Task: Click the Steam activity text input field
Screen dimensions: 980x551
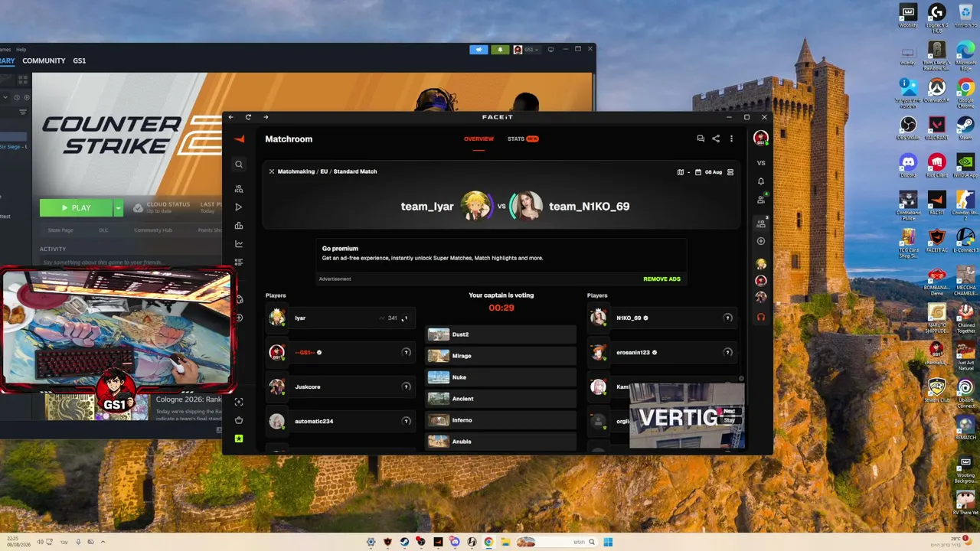Action: [130, 262]
